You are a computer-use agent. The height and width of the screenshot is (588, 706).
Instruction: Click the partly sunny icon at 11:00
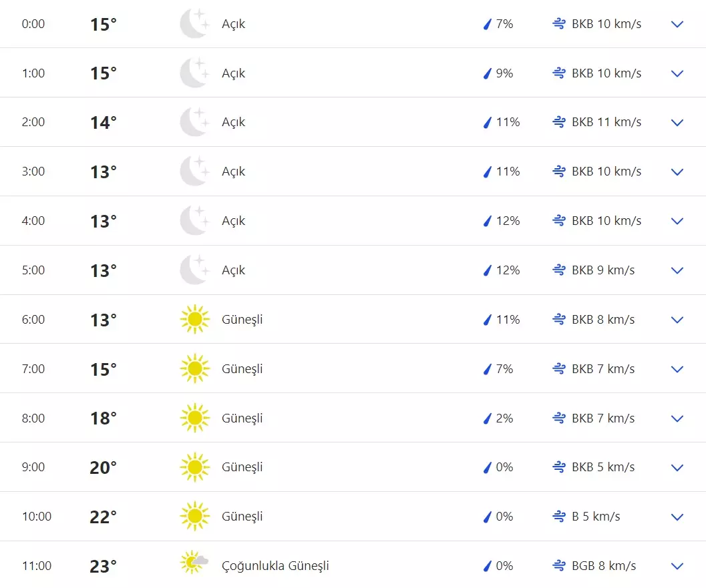click(194, 563)
